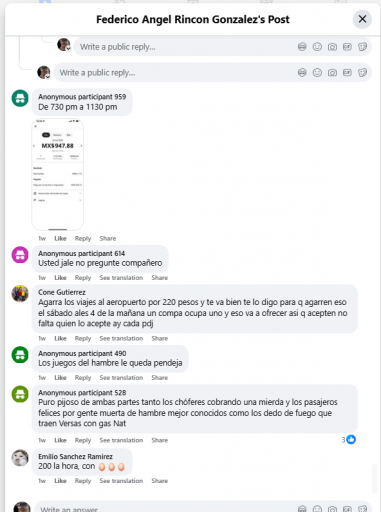Click Cone Gutierrez's profile picture
Screen dimensions: 381x512
click(x=20, y=294)
